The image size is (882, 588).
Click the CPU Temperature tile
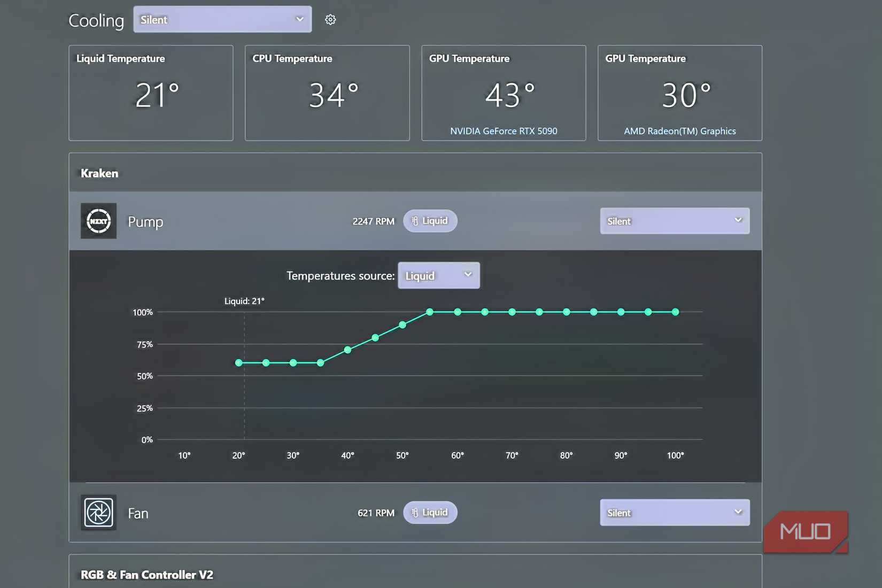pyautogui.click(x=327, y=93)
